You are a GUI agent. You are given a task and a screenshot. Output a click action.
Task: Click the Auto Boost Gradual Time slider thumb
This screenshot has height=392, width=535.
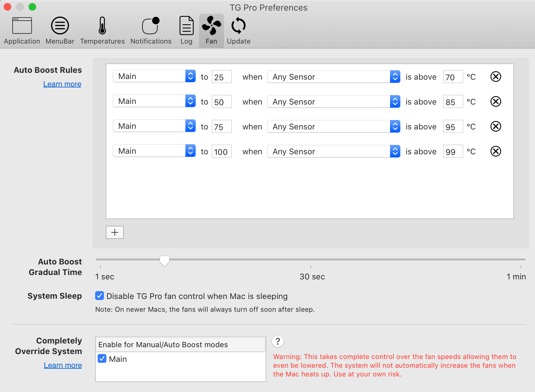pyautogui.click(x=165, y=261)
